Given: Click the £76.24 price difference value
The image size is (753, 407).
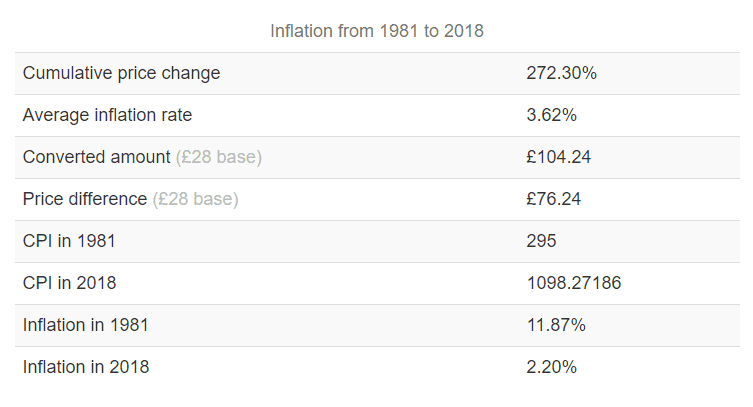Looking at the screenshot, I should [x=554, y=199].
